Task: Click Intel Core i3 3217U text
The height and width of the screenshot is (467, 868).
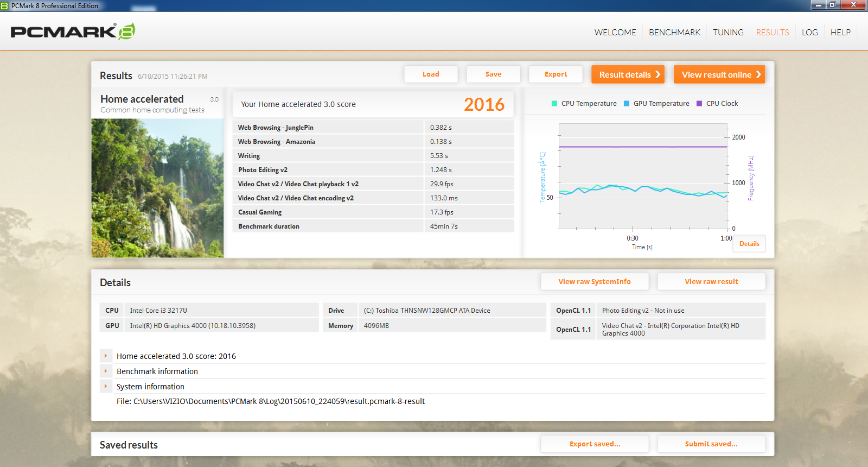Action: [x=158, y=311]
